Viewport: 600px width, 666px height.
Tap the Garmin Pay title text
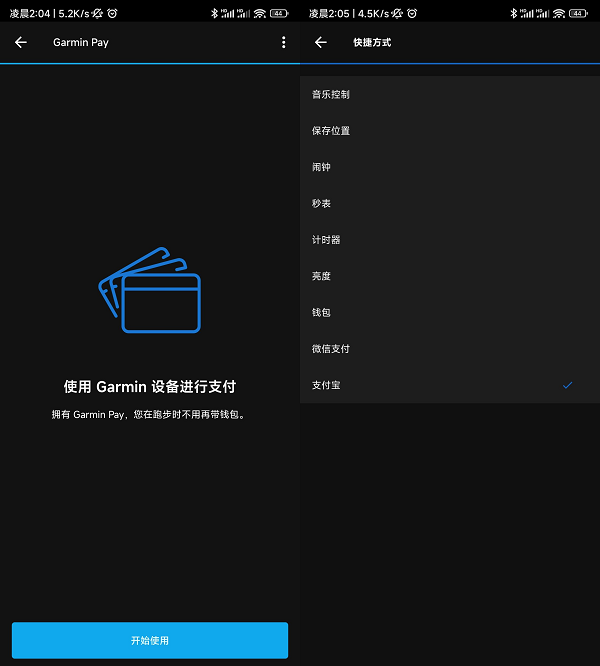click(x=81, y=42)
